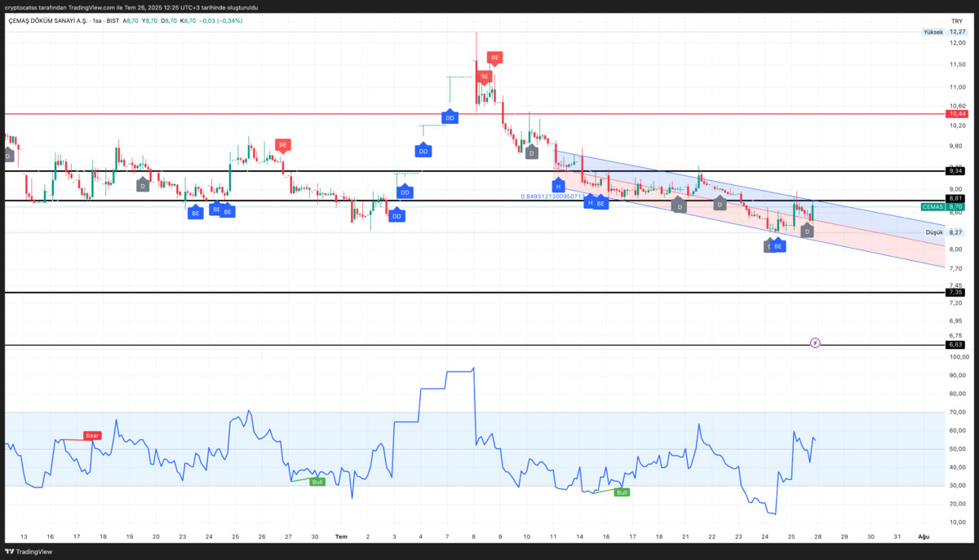Click the 30,00 RSI axis label
Image resolution: width=979 pixels, height=560 pixels.
pos(958,486)
